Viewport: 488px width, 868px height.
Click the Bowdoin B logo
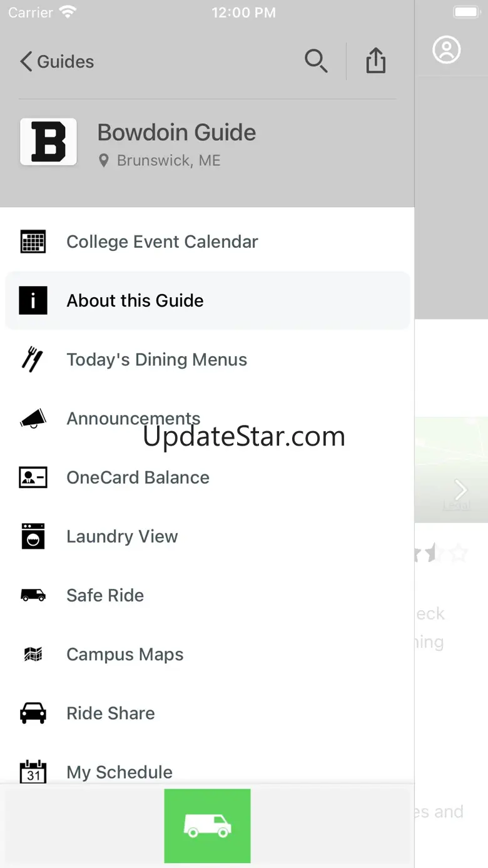(48, 141)
